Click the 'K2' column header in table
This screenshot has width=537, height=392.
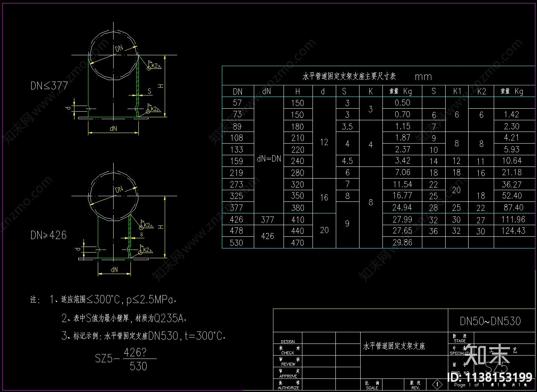coord(481,91)
